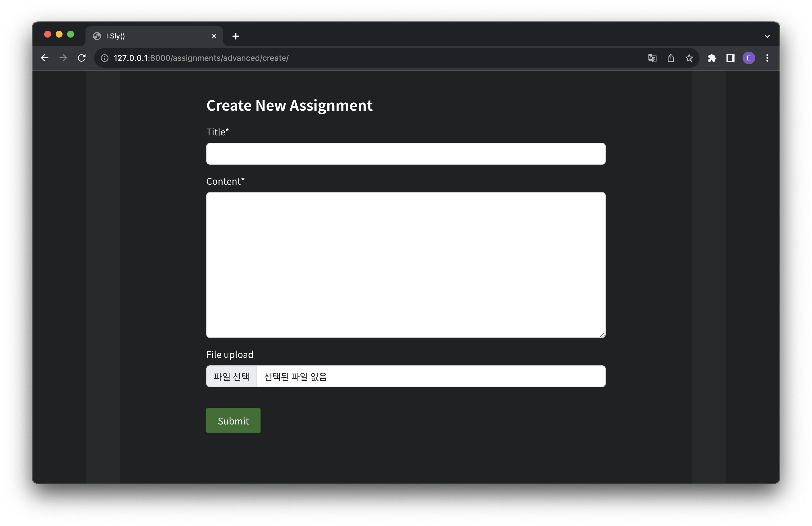Click into the Title input field

click(x=406, y=154)
